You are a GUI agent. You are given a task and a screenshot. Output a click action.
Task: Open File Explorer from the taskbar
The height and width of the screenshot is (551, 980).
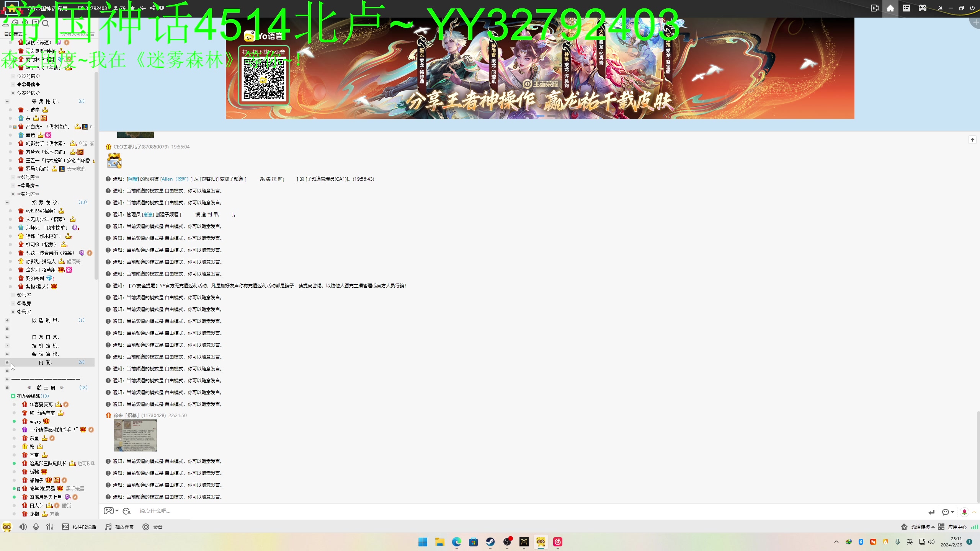click(x=439, y=542)
